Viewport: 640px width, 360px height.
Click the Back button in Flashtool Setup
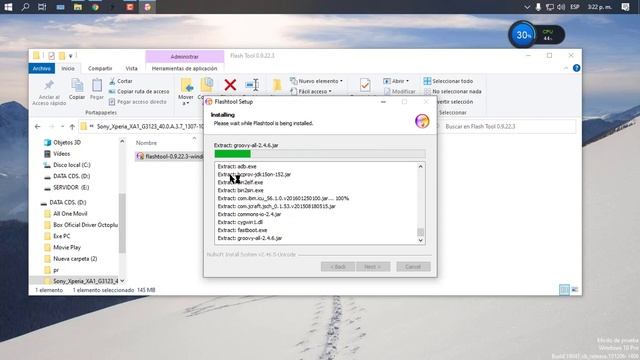tap(338, 267)
